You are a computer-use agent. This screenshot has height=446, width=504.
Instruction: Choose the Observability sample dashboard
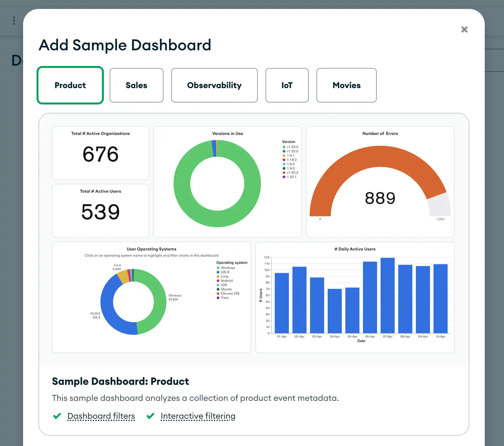214,85
